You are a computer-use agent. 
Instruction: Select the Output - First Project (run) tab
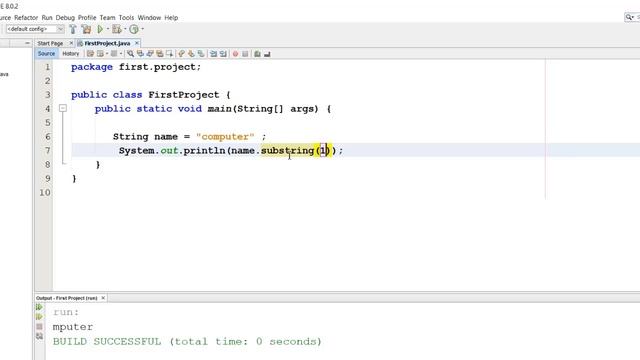[67, 298]
